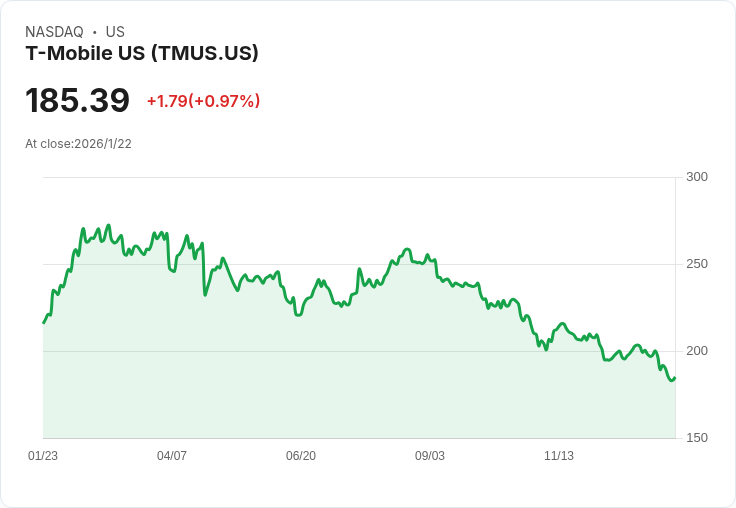This screenshot has height=508, width=736.
Task: Click the 11/13 date axis label
Action: 559,456
